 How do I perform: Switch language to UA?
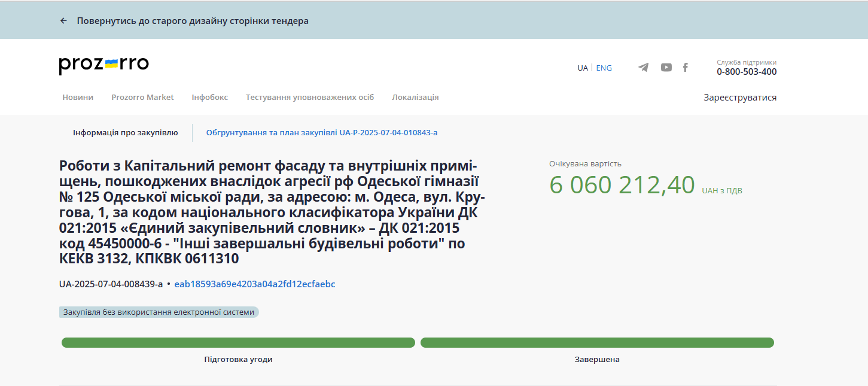(x=582, y=68)
